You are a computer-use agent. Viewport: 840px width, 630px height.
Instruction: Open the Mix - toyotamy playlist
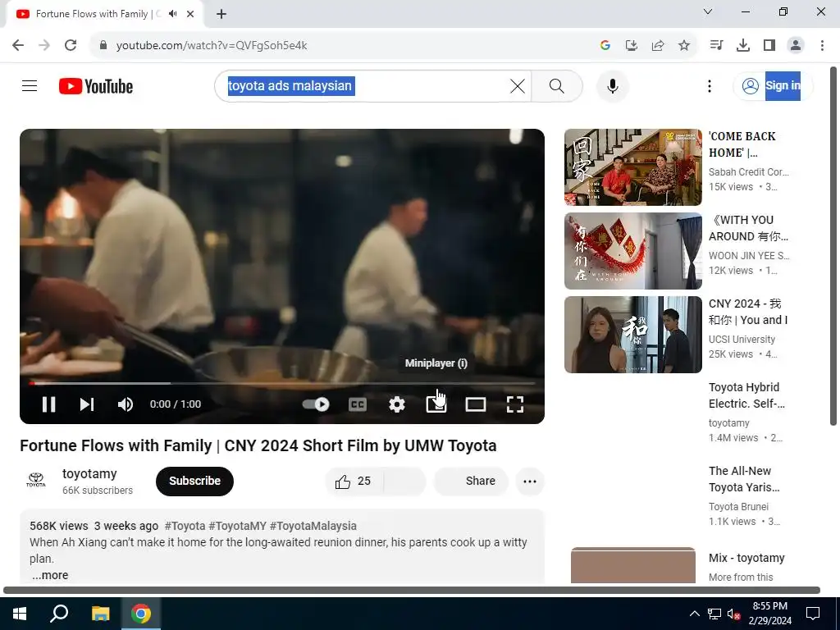tap(746, 558)
